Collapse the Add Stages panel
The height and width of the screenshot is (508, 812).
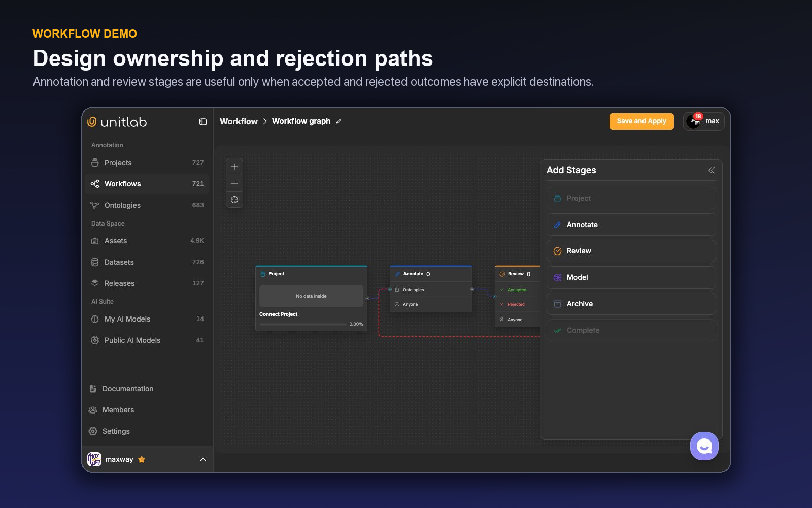point(712,170)
